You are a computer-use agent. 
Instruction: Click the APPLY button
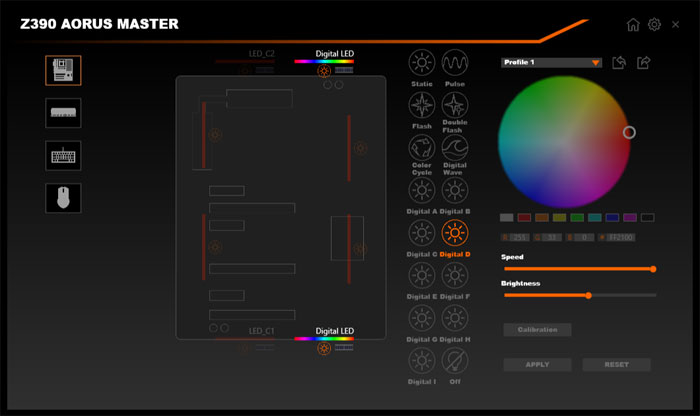pyautogui.click(x=537, y=365)
